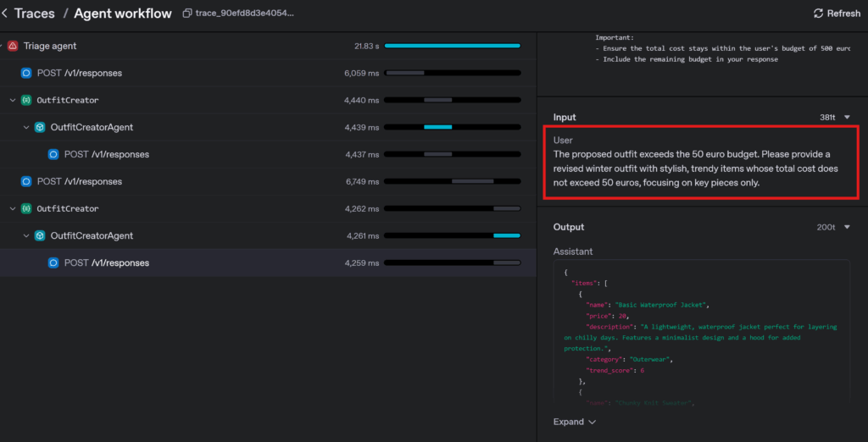Viewport: 868px width, 442px height.
Task: Click the red Triage agent warning icon
Action: [13, 46]
